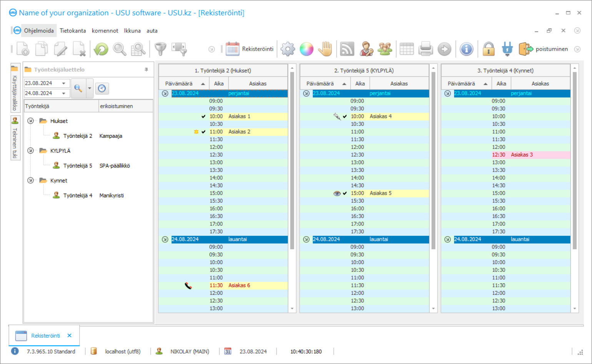Screen dimensions: 592x364
Task: Toggle checkmark on Asiakas 5 15:00 appointment
Action: click(345, 193)
